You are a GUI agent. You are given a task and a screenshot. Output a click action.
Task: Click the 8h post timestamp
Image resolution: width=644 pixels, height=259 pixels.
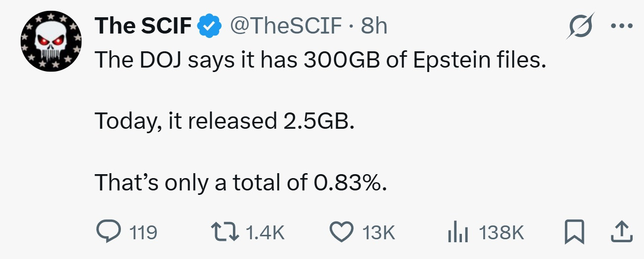374,26
